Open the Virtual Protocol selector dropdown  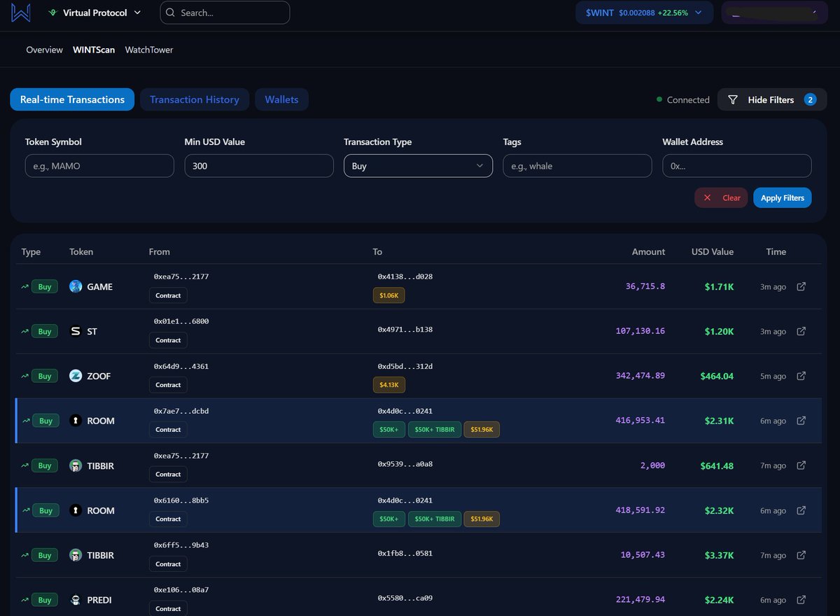pyautogui.click(x=94, y=13)
